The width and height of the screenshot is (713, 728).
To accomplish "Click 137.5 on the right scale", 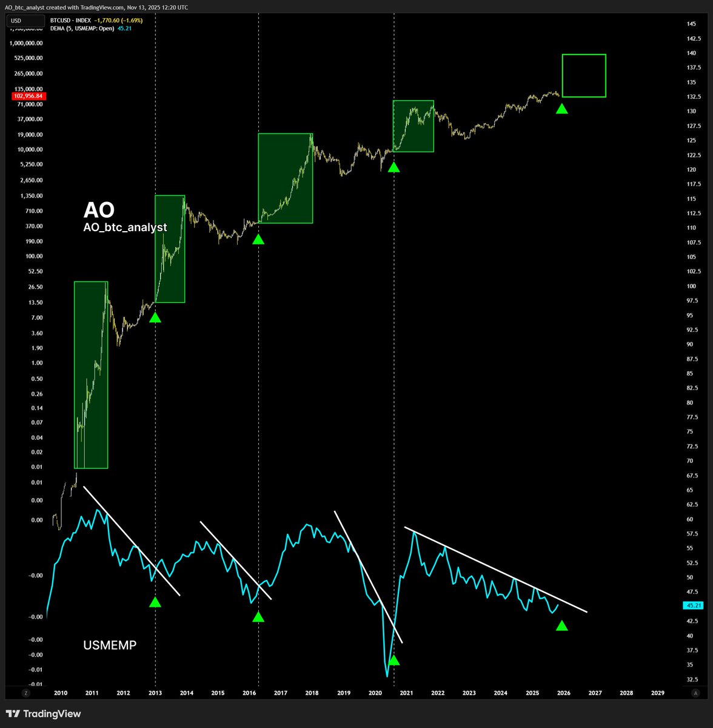I will click(694, 67).
